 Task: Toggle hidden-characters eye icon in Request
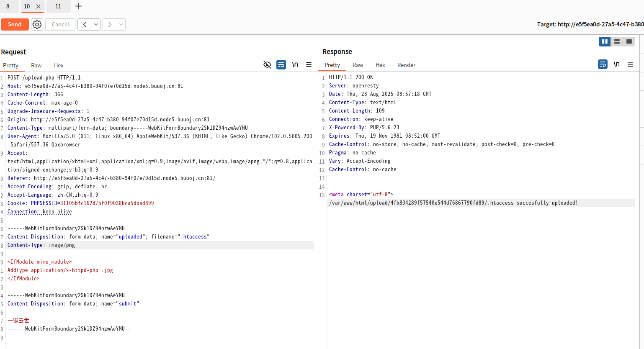click(x=267, y=65)
